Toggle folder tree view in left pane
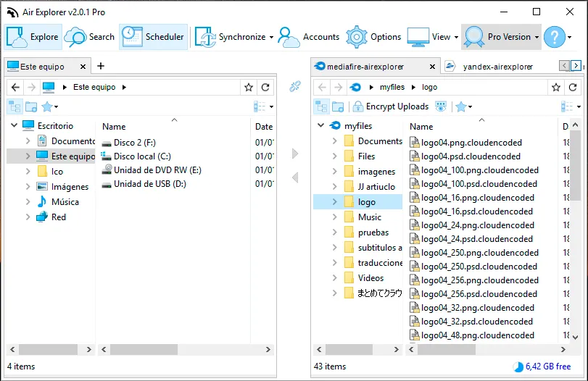The image size is (588, 381). [x=15, y=106]
